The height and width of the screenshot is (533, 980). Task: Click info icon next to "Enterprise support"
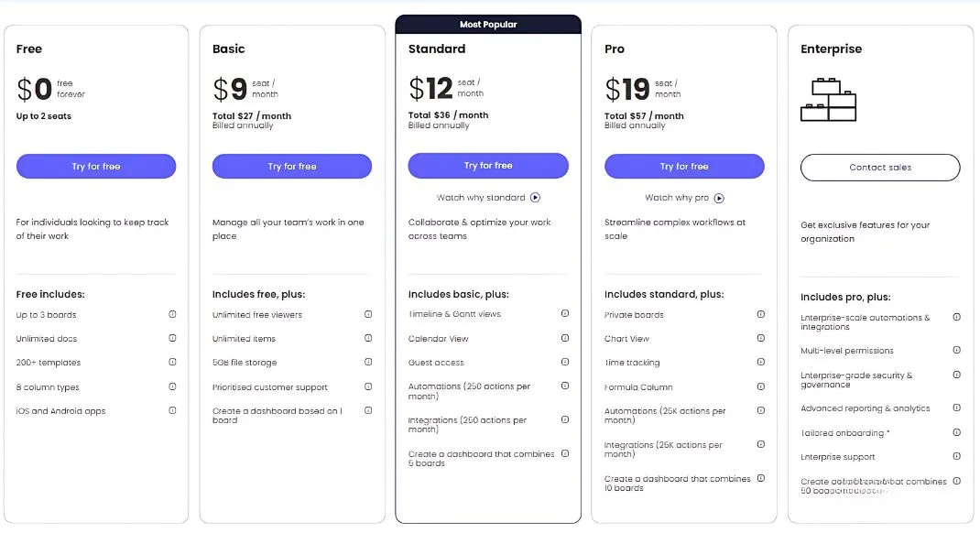pos(957,456)
